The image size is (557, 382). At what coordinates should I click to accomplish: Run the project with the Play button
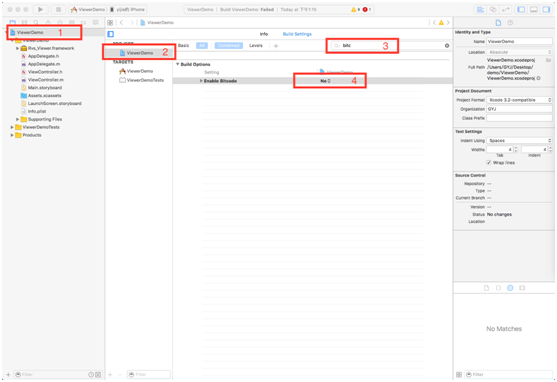40,10
